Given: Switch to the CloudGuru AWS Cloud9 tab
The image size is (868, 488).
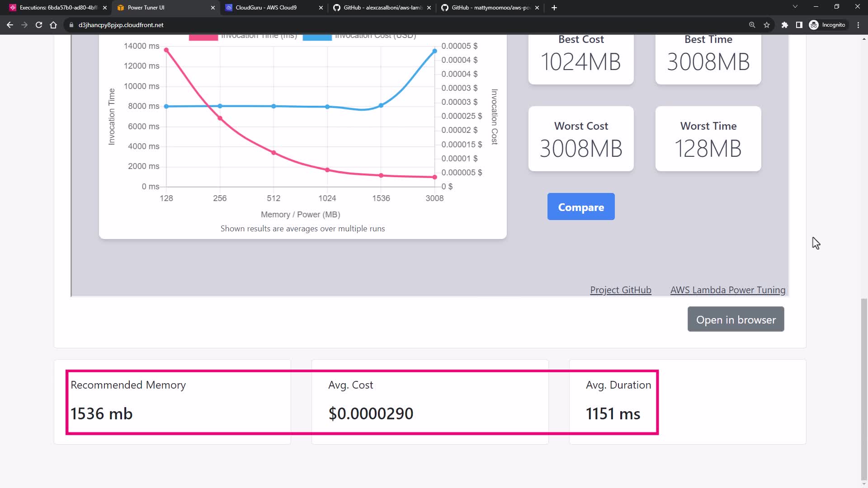Looking at the screenshot, I should pos(266,8).
